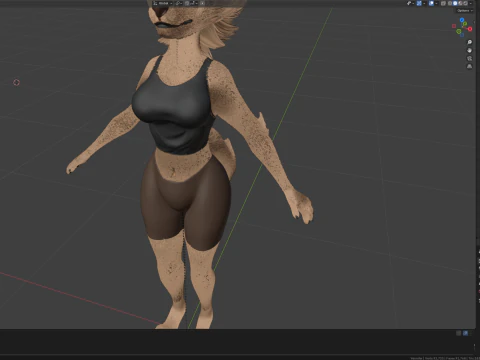Switch perspective/orthographic with grid icon
480x360 pixels.
click(469, 67)
